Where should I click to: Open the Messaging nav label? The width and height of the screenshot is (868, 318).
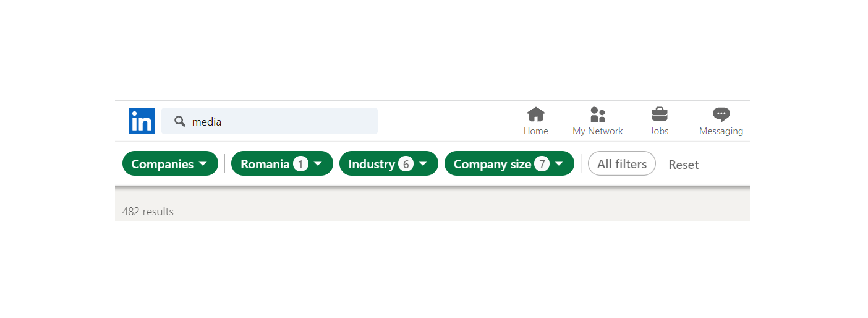721,131
